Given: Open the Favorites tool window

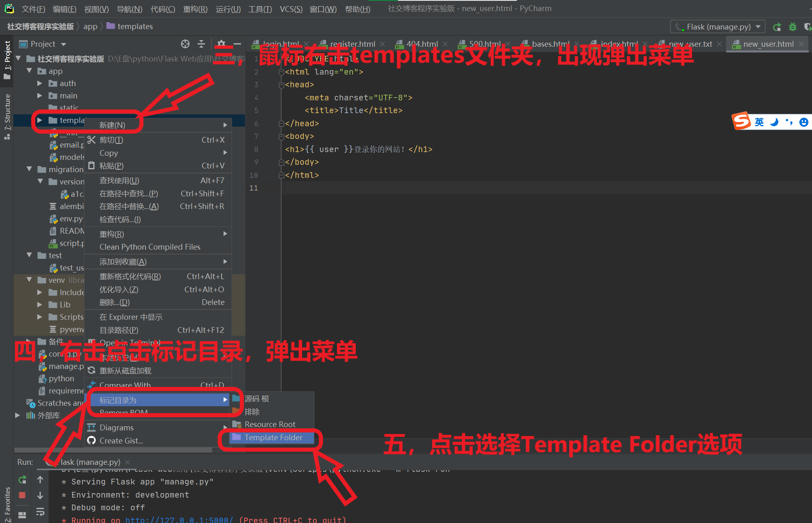Looking at the screenshot, I should (x=7, y=504).
